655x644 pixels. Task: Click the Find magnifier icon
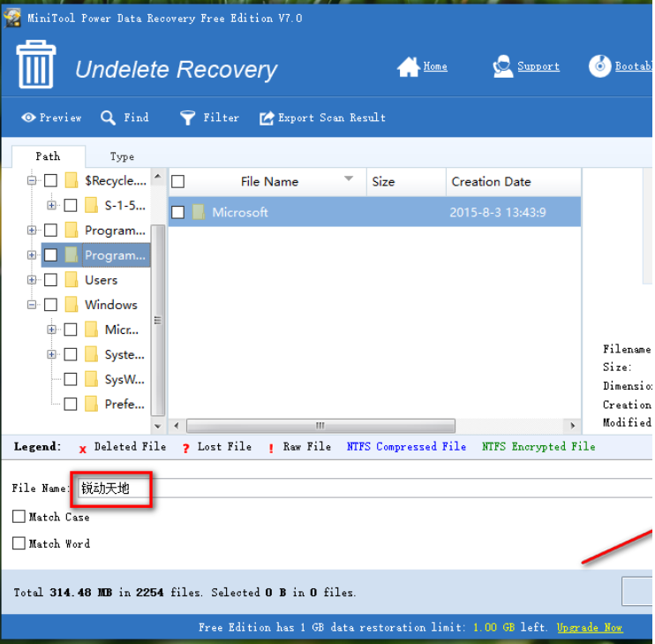point(108,117)
